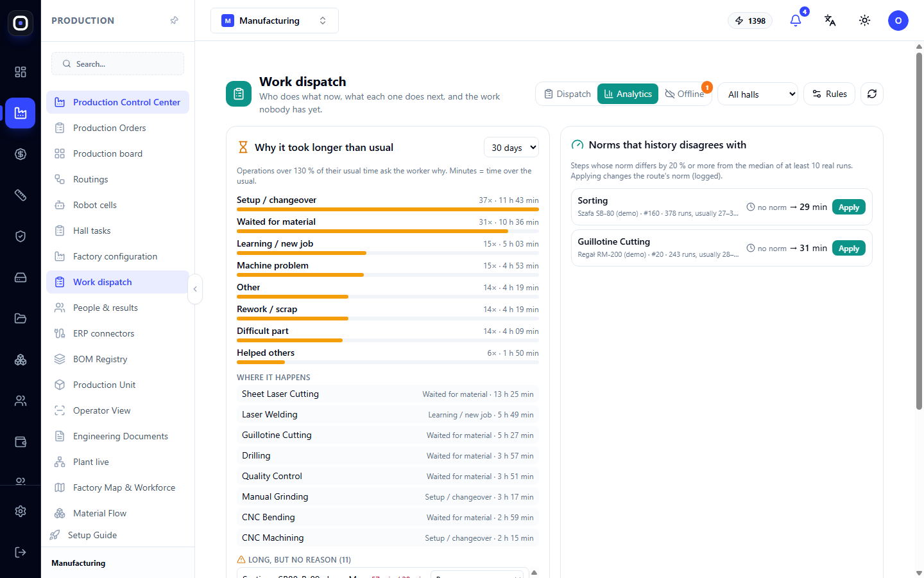Go to Robot cells in sidebar

(117, 205)
